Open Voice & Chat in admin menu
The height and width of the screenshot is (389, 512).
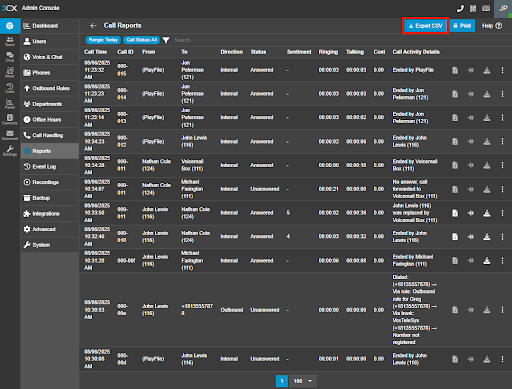click(x=50, y=57)
